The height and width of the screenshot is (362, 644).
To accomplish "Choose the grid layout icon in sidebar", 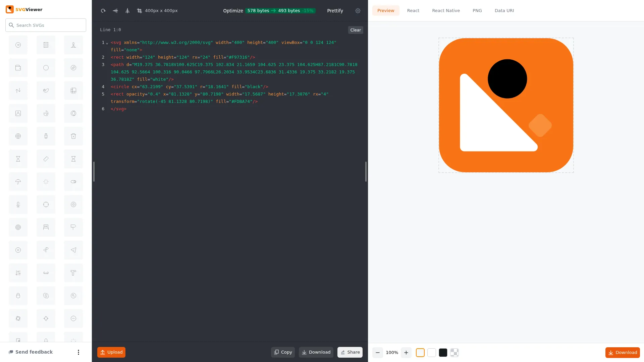I will click(73, 90).
